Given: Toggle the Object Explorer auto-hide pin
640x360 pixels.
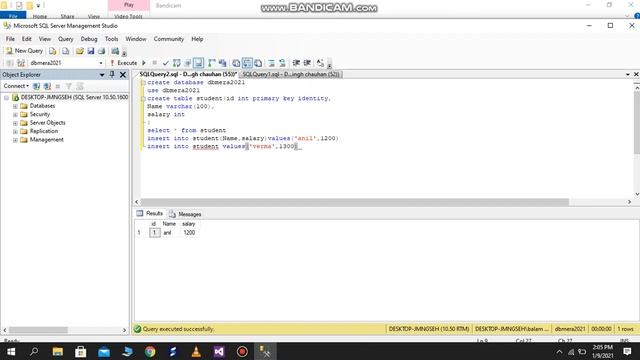Looking at the screenshot, I should [112, 75].
